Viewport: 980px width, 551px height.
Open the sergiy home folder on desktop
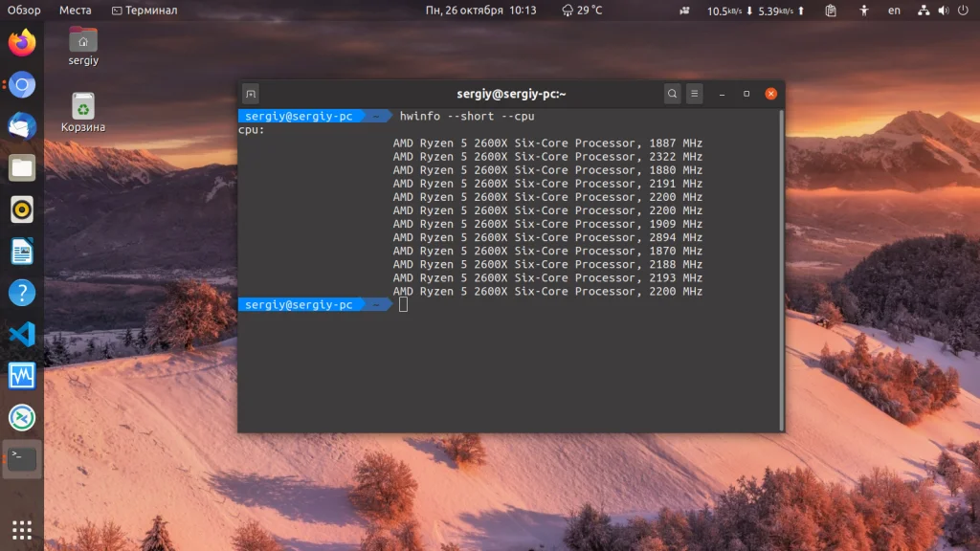[83, 46]
